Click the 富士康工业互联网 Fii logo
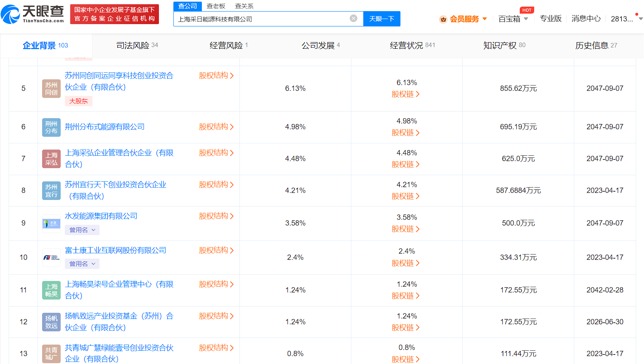644x364 pixels. 51,257
